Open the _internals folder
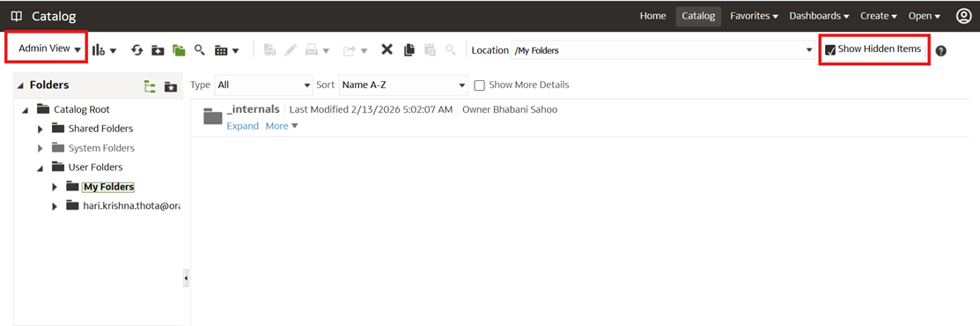The width and height of the screenshot is (980, 326). click(x=253, y=109)
